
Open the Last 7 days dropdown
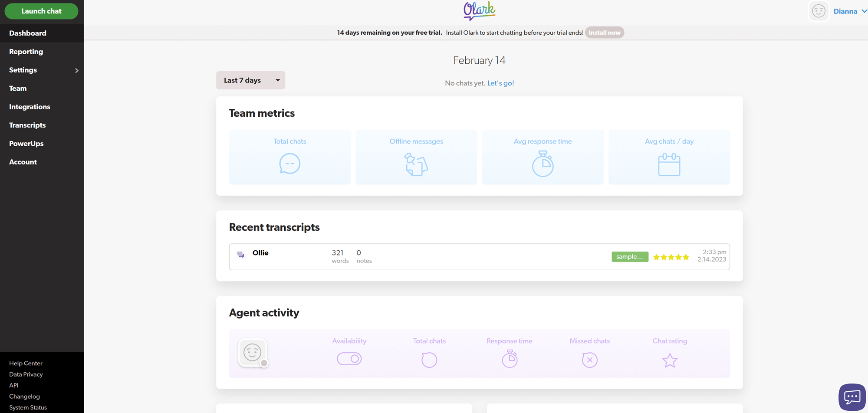click(x=250, y=80)
